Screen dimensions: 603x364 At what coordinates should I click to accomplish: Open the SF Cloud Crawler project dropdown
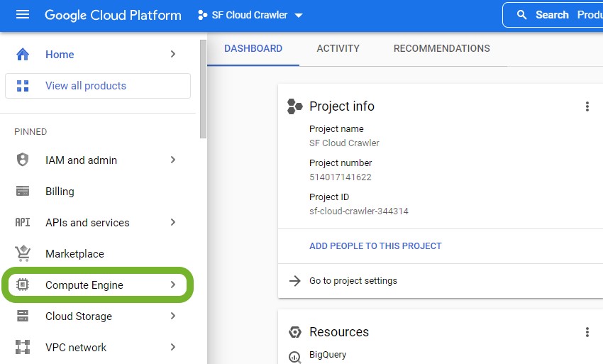point(250,15)
